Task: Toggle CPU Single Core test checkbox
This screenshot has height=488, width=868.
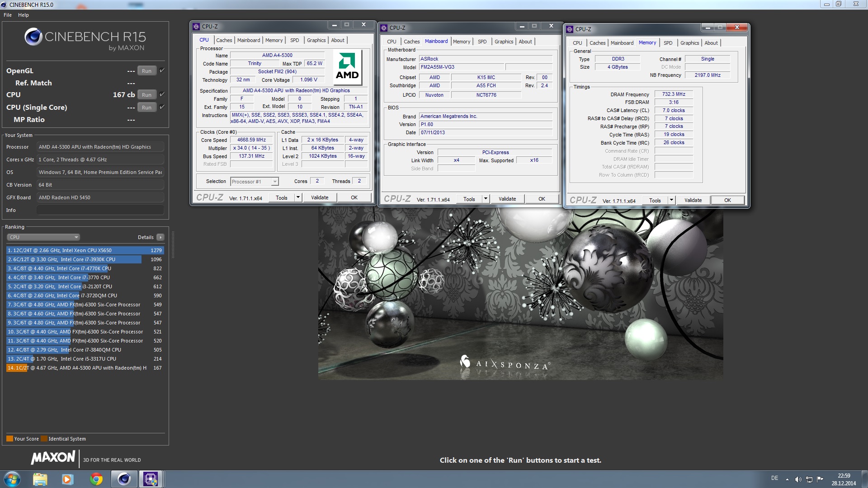Action: (162, 107)
